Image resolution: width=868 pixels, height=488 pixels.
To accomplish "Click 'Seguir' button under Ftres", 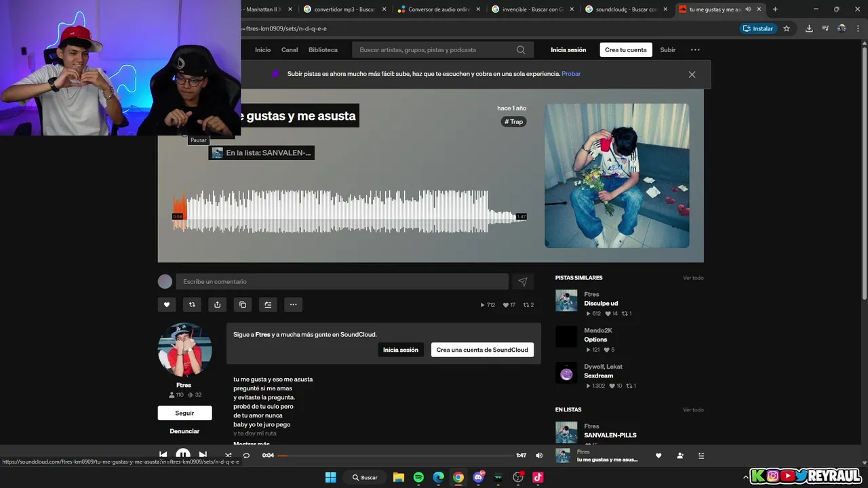I will [184, 413].
